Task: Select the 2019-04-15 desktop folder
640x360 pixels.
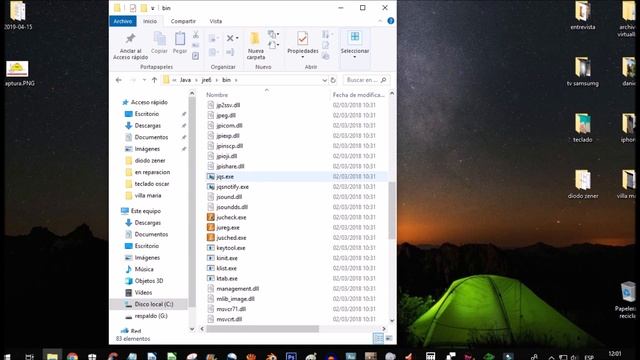Action: [x=18, y=16]
